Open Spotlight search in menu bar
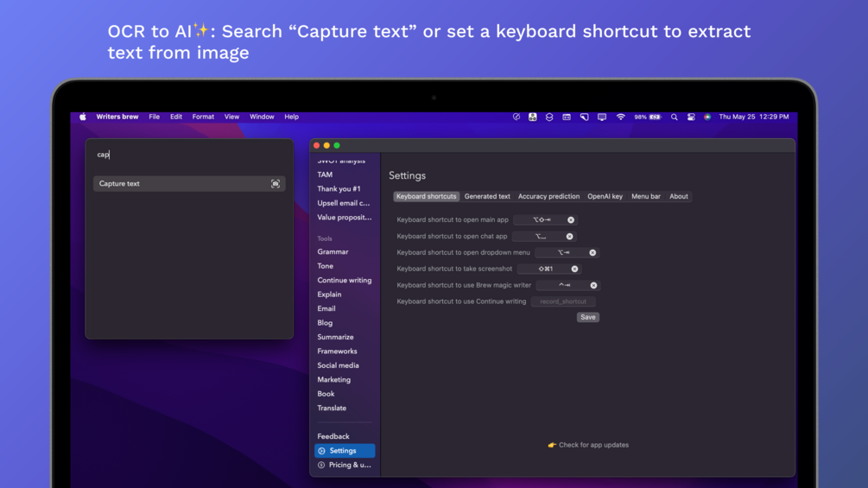Image resolution: width=868 pixels, height=488 pixels. (674, 117)
